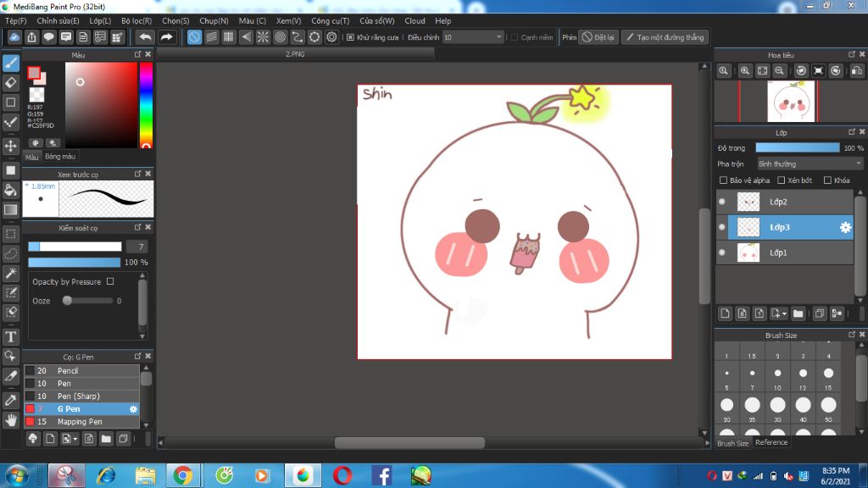Image resolution: width=868 pixels, height=488 pixels.
Task: Select the Pencil brush
Action: 81,371
